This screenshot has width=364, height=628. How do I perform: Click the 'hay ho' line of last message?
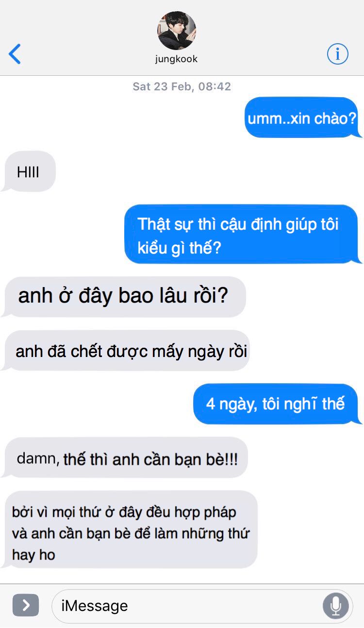tap(33, 555)
